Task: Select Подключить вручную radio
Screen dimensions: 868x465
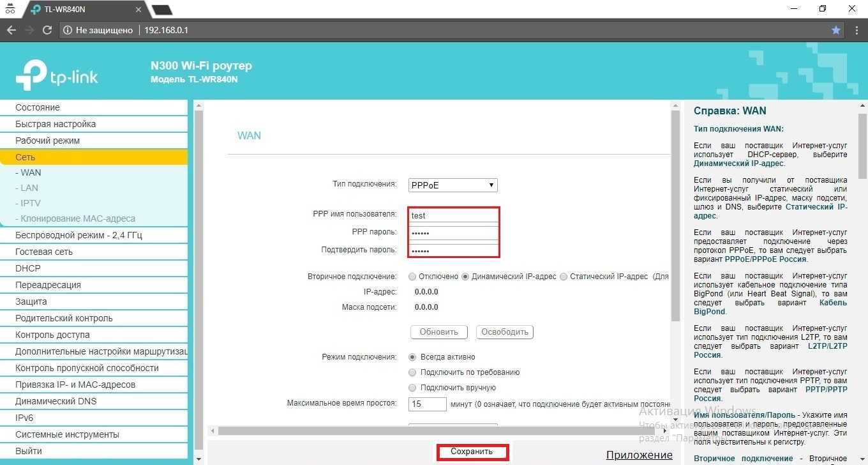Action: [x=412, y=388]
